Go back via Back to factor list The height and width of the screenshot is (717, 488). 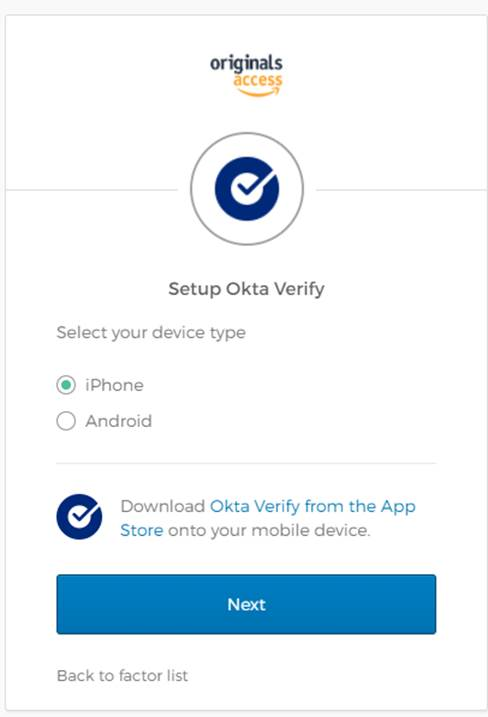[122, 675]
